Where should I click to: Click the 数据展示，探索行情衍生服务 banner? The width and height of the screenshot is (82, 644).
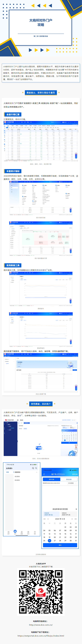point(41,93)
